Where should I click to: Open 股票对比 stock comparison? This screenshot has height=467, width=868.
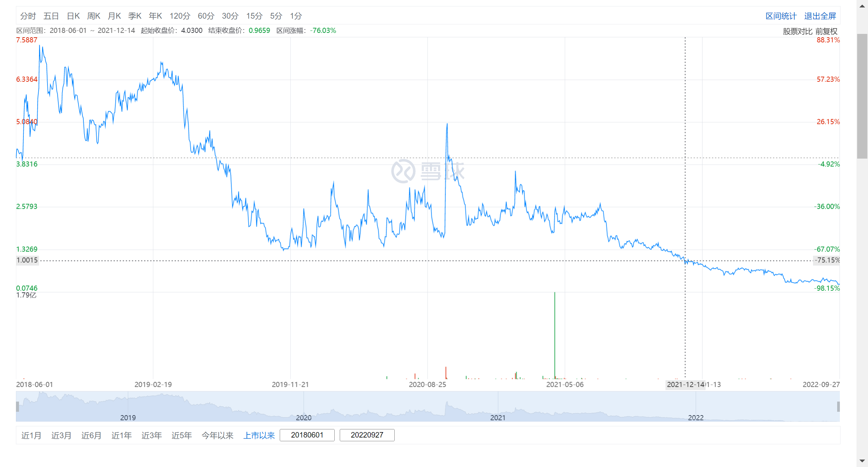(797, 32)
